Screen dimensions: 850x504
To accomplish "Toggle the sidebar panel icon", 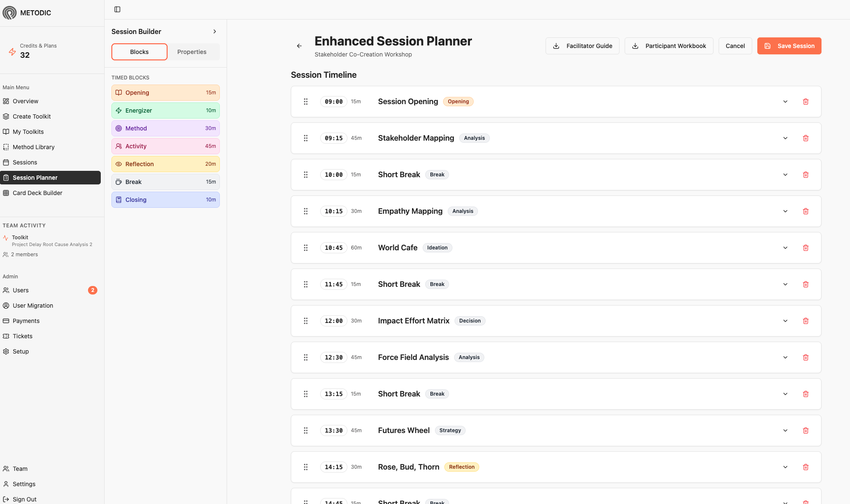I will point(117,9).
